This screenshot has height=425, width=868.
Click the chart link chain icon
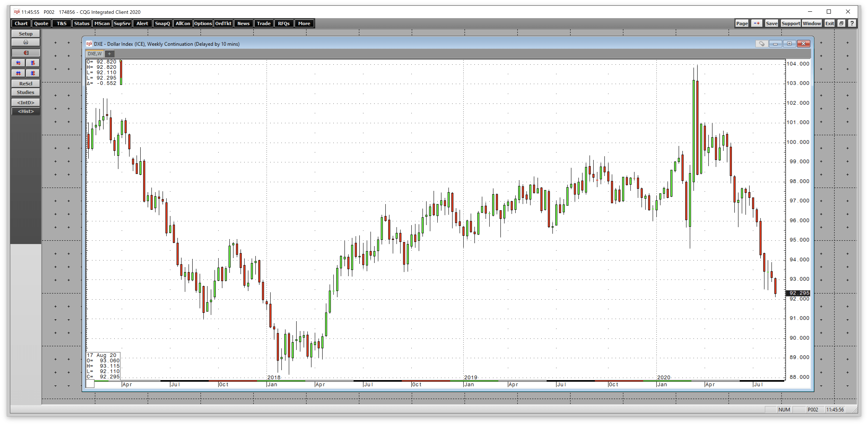point(762,44)
